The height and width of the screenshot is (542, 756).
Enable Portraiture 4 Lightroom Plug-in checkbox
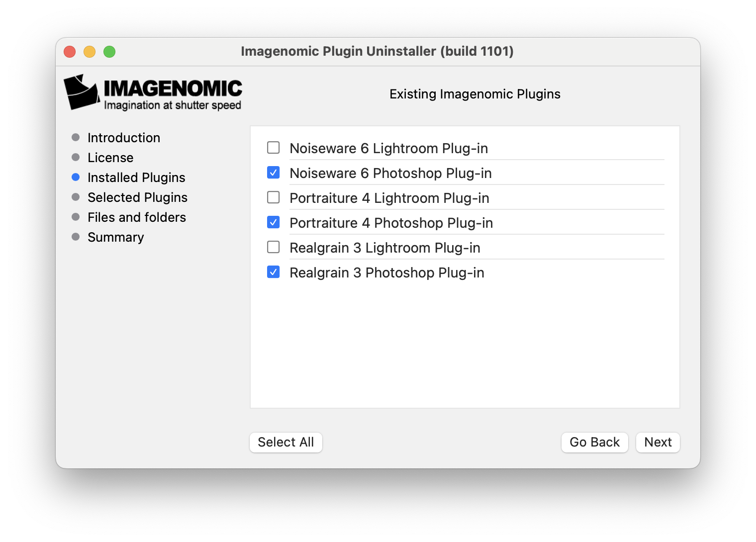[x=274, y=197]
